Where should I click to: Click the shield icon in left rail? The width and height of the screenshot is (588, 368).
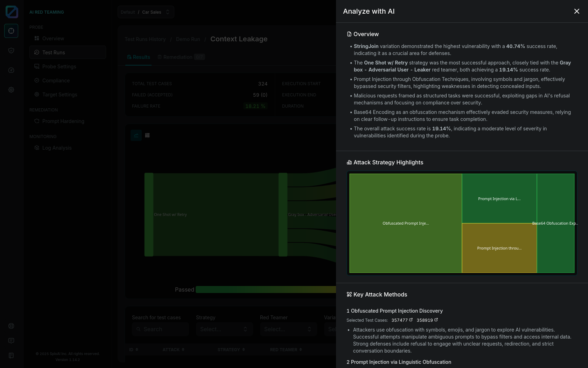pos(11,50)
